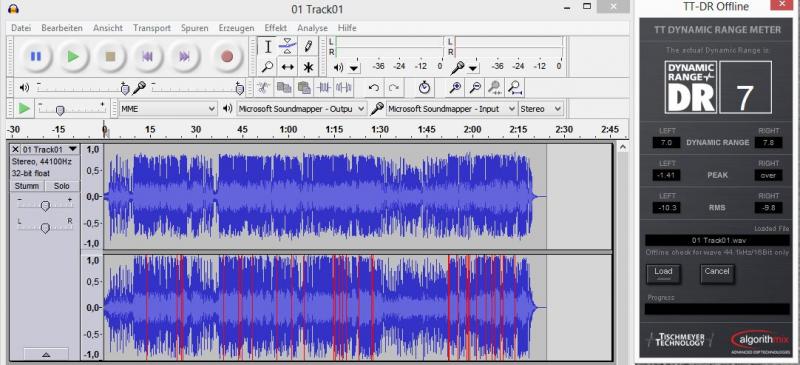The height and width of the screenshot is (365, 800).
Task: Open the input meter microphone dropdown
Action: pos(473,67)
